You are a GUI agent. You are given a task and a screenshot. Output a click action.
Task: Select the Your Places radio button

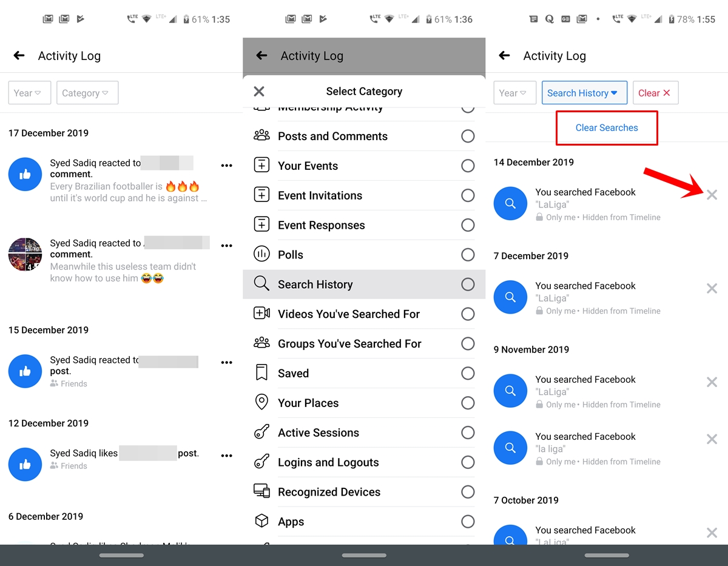pyautogui.click(x=468, y=403)
